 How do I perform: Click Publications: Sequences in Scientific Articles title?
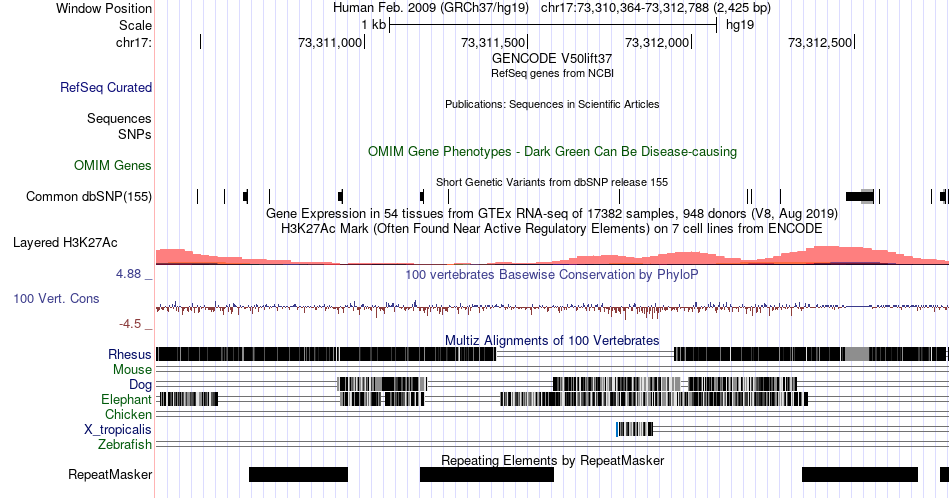[552, 104]
